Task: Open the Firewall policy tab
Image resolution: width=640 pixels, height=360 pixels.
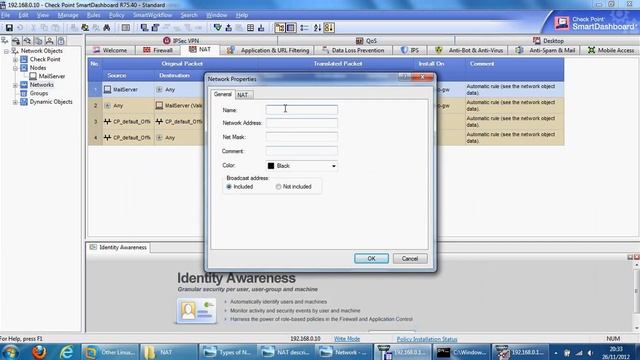Action: click(158, 50)
